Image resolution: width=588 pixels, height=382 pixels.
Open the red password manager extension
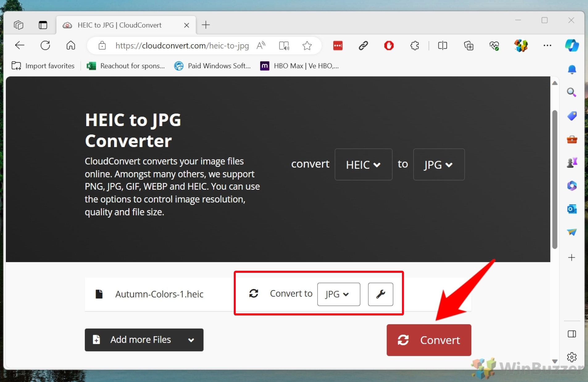point(338,46)
